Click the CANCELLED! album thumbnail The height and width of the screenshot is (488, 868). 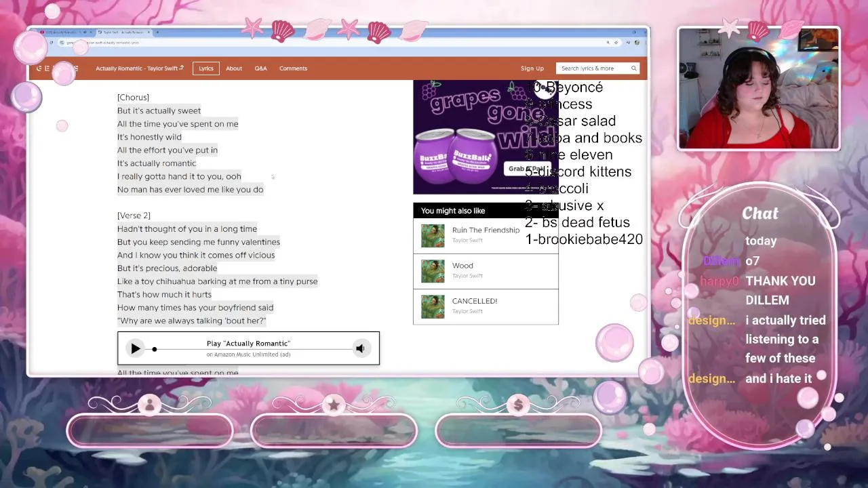pos(433,306)
